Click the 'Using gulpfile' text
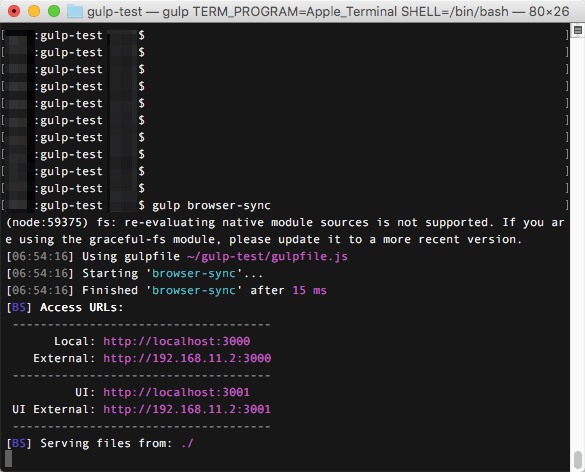Viewport: 585px width, 472px height. pyautogui.click(x=131, y=256)
